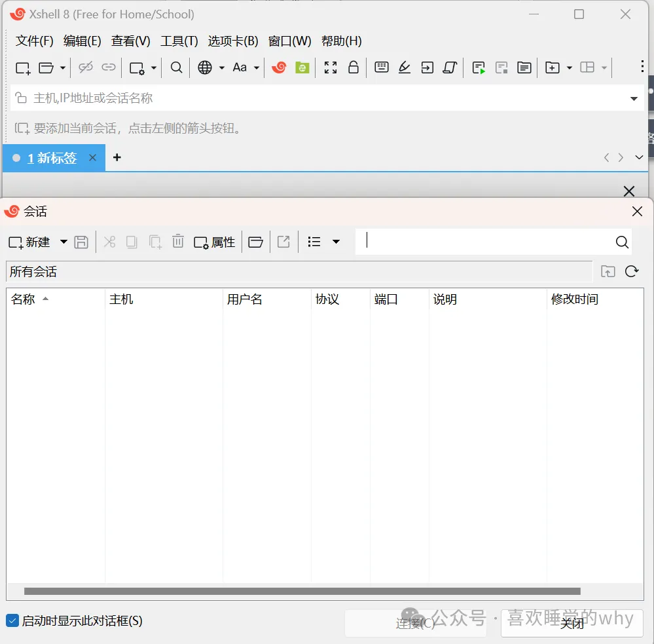Click the save floppy icon in sessions dialog
Screen dimensions: 654x644
click(81, 242)
